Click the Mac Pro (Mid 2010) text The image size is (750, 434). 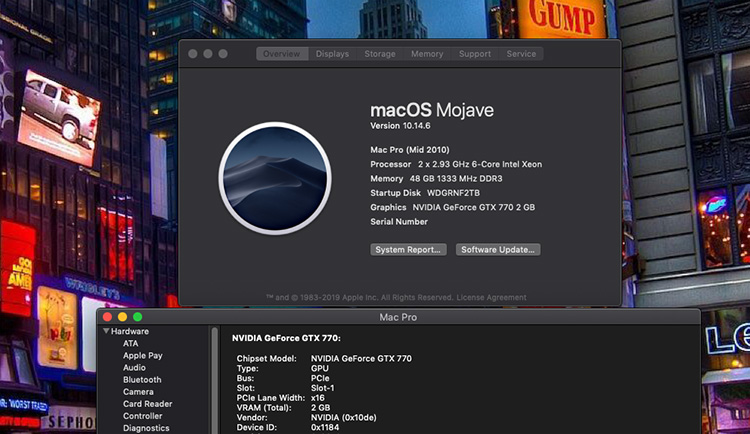[409, 150]
